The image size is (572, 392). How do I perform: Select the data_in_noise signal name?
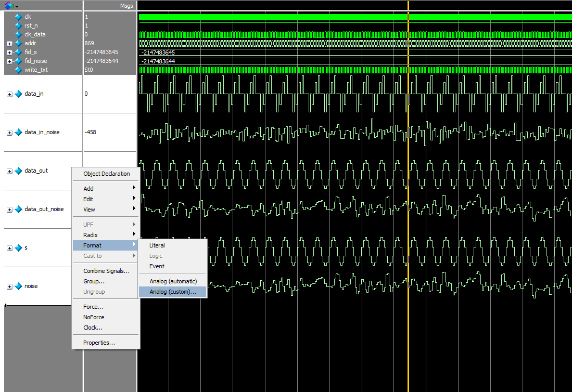42,132
